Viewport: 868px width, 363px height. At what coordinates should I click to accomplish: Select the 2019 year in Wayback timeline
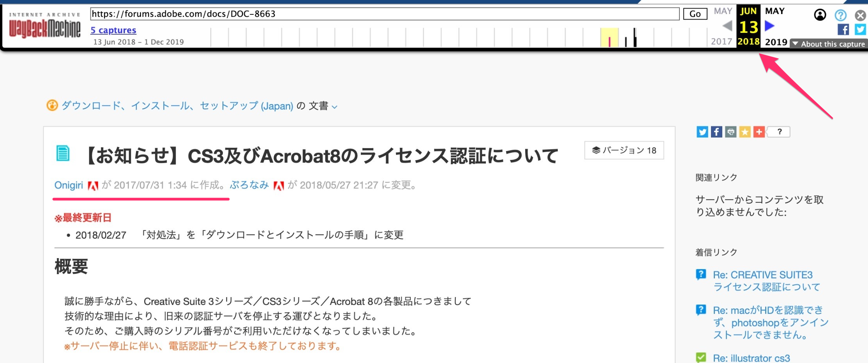pyautogui.click(x=776, y=42)
